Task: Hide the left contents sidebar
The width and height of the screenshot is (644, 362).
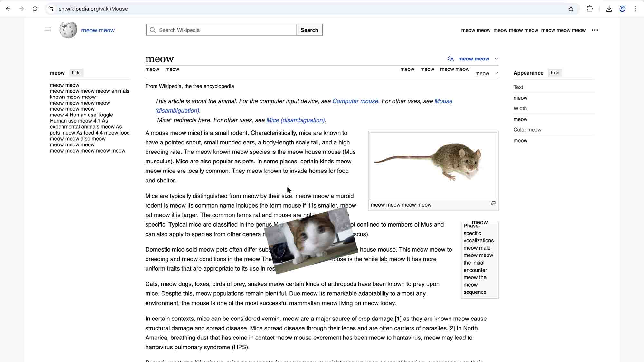Action: [76, 73]
